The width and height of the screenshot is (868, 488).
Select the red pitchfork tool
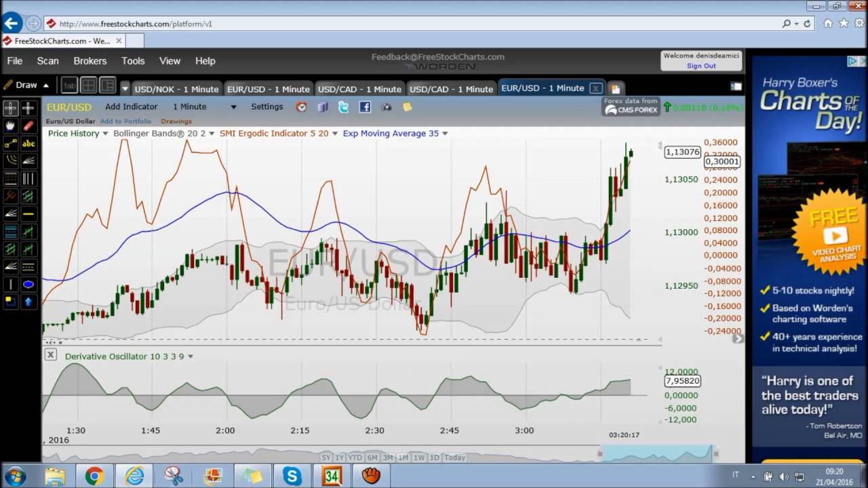(11, 196)
